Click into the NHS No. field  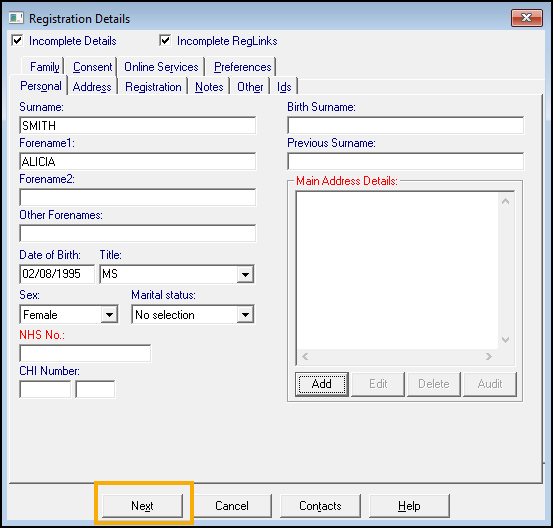click(x=85, y=353)
